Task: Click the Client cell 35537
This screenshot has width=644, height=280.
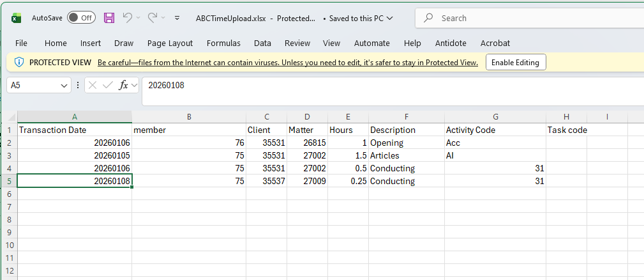Action: [267, 181]
